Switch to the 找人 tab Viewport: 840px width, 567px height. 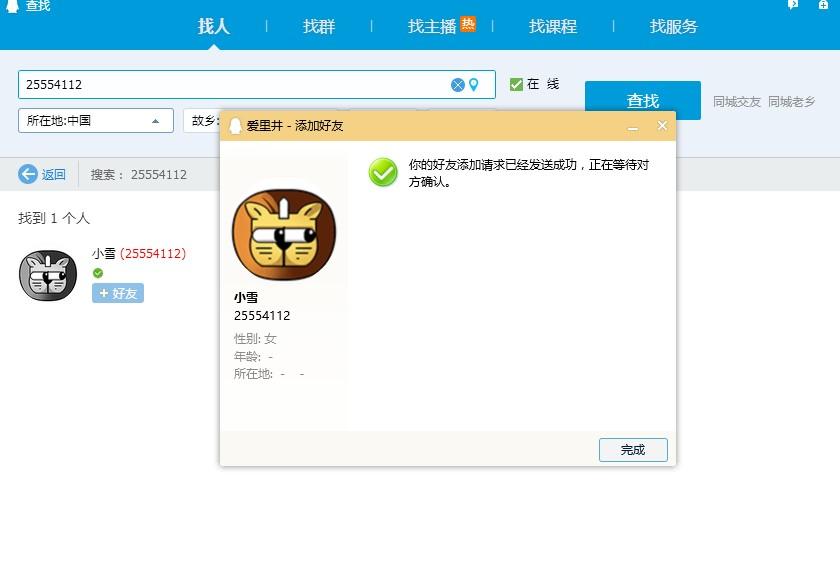(x=214, y=26)
